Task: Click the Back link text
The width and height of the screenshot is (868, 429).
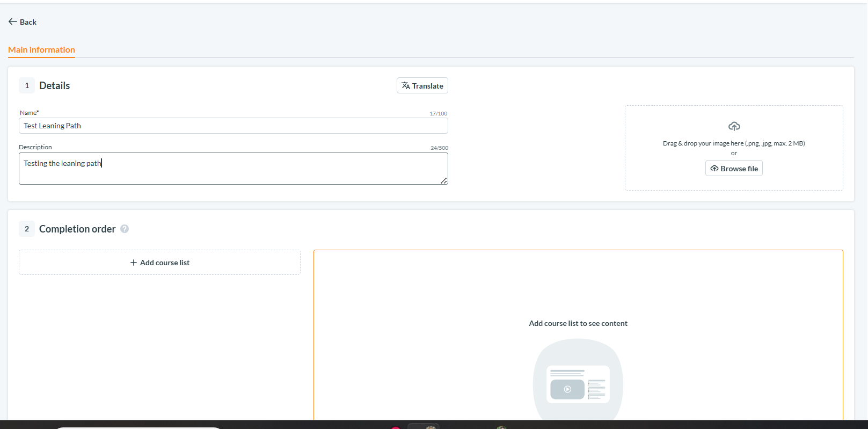Action: (x=28, y=22)
